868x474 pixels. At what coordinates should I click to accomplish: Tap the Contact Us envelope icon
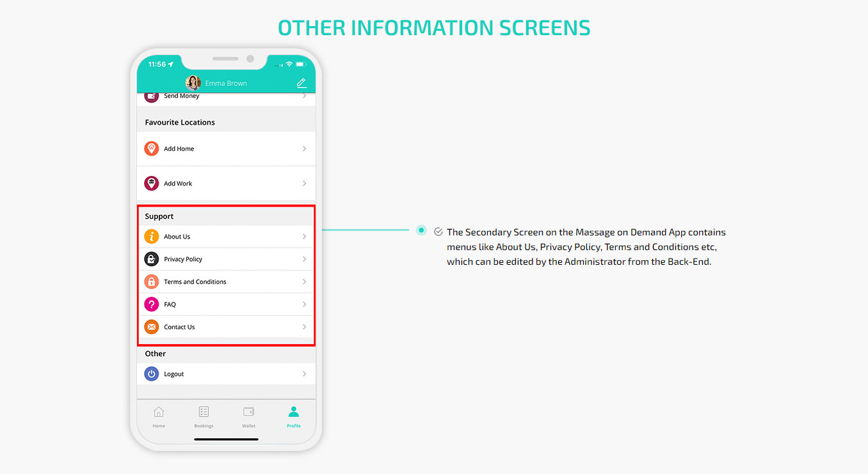pyautogui.click(x=151, y=327)
